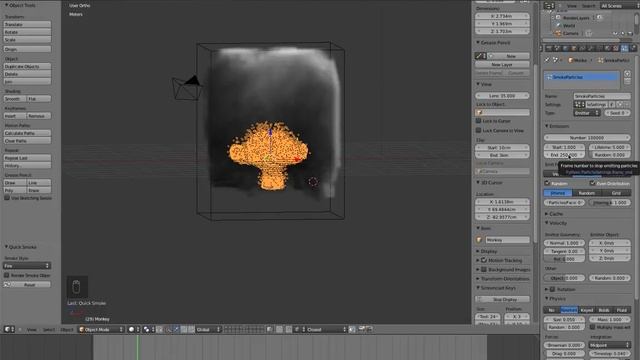Click the green current frame timeline marker

point(138,347)
